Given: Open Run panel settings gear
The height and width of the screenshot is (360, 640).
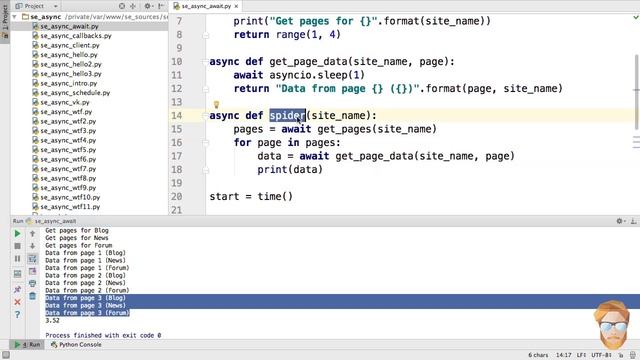Looking at the screenshot, I should [620, 221].
